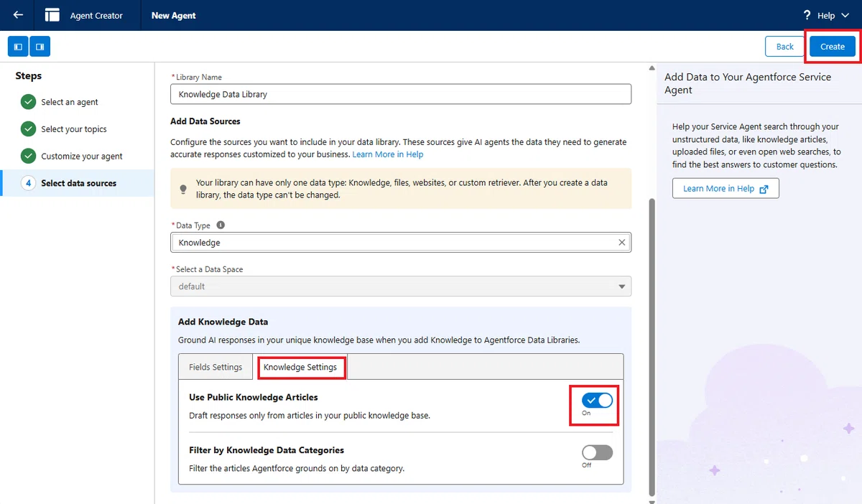Screen dimensions: 862x504
Task: Switch to the Knowledge Settings tab
Action: pos(300,367)
